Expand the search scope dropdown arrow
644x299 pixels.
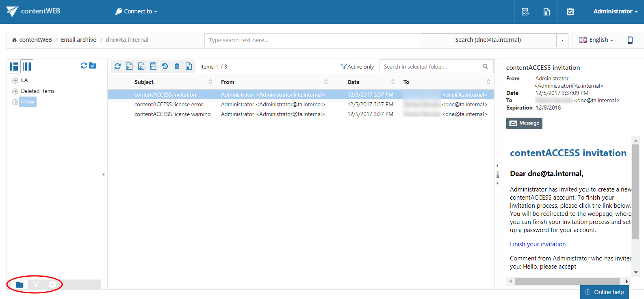pyautogui.click(x=562, y=40)
